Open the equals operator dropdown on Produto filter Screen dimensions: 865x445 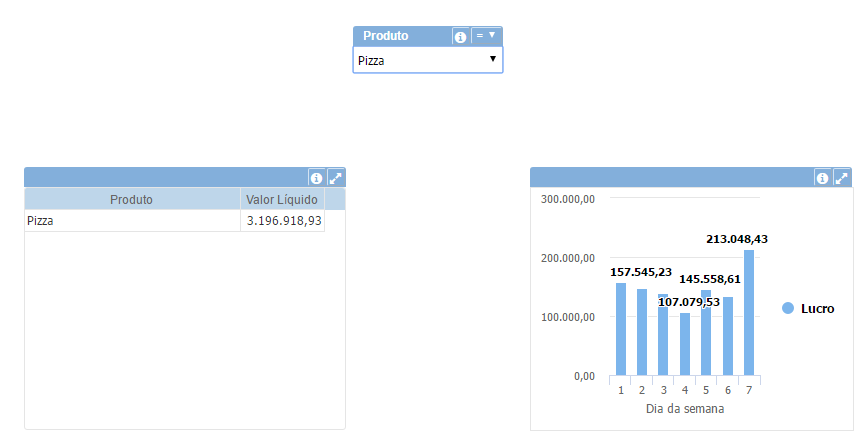(x=486, y=36)
